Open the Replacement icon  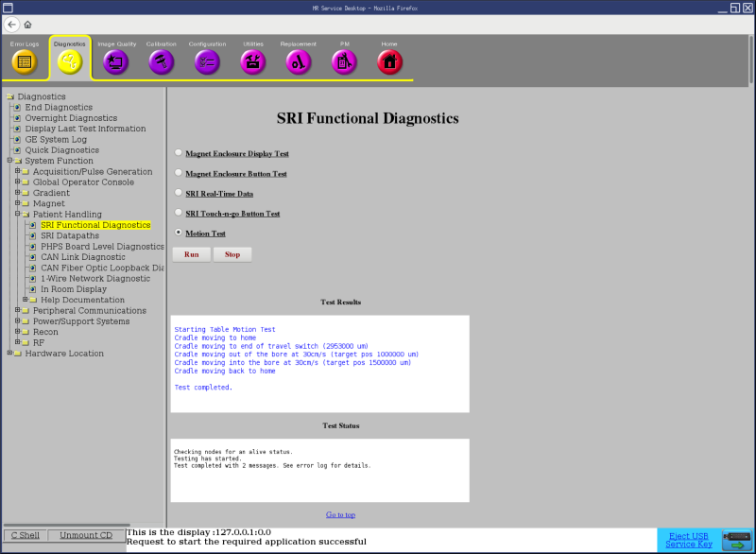[299, 61]
